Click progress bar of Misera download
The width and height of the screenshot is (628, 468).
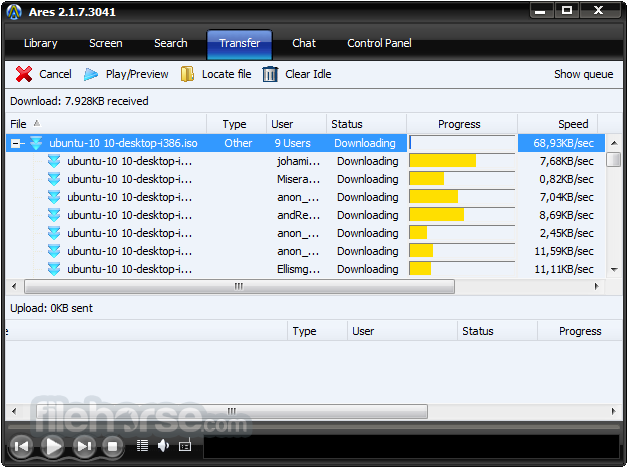[x=462, y=179]
